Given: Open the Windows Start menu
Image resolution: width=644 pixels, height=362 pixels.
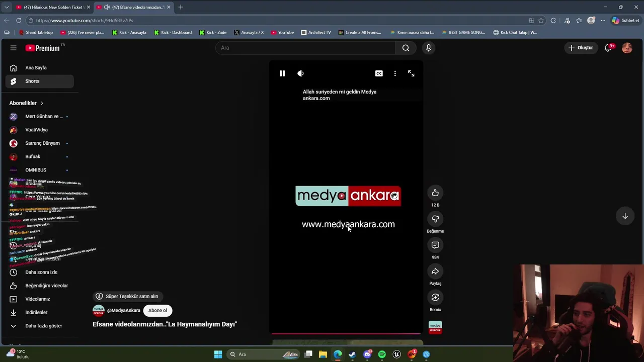Looking at the screenshot, I should (x=218, y=354).
